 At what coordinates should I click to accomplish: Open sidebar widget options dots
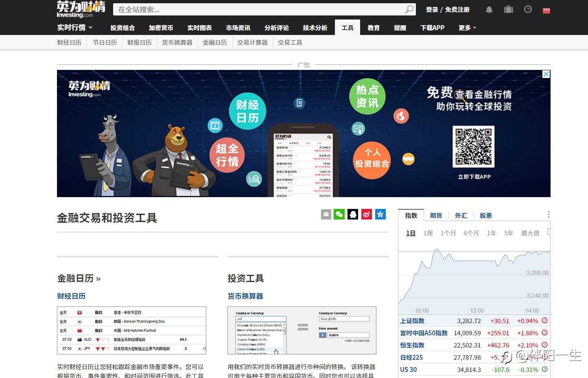(x=549, y=215)
